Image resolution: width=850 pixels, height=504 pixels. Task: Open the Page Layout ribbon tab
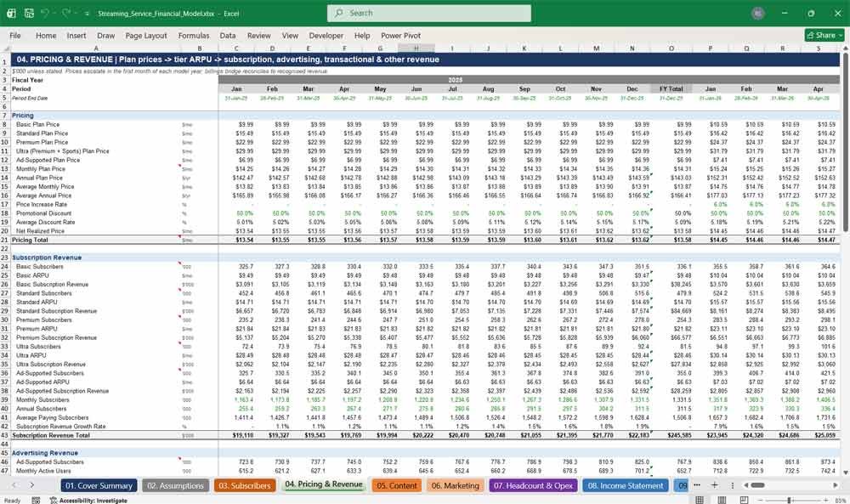click(146, 35)
